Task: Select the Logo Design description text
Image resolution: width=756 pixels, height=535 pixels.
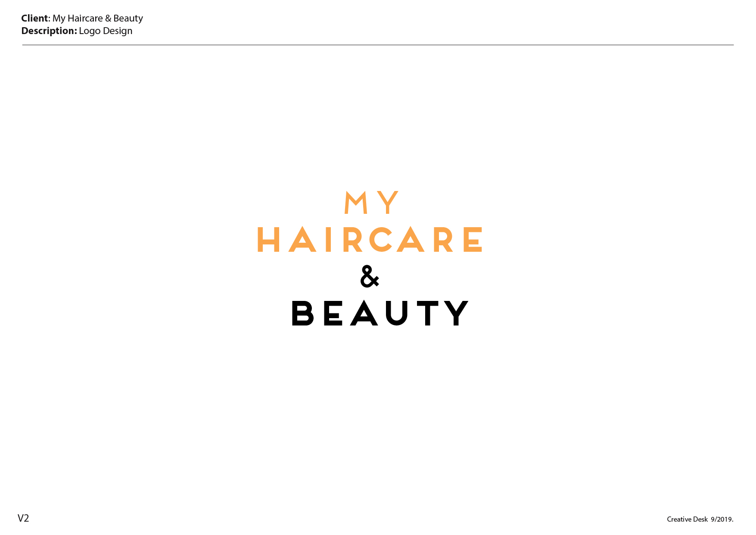Action: coord(105,31)
